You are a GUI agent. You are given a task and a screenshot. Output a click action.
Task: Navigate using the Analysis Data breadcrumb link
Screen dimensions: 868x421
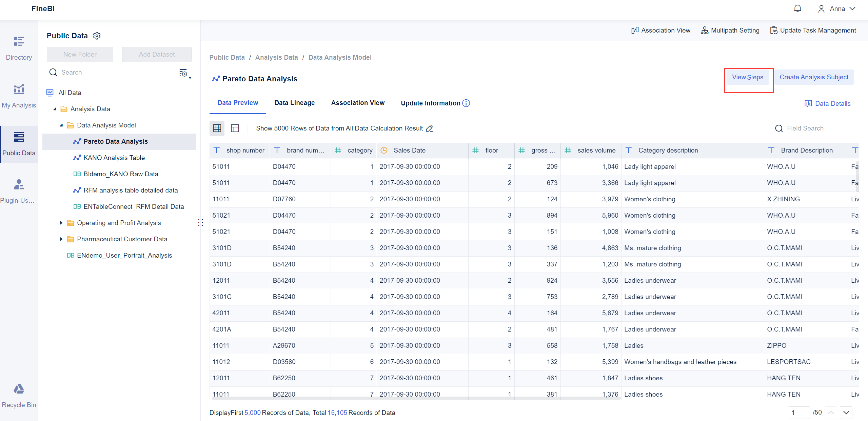[276, 57]
